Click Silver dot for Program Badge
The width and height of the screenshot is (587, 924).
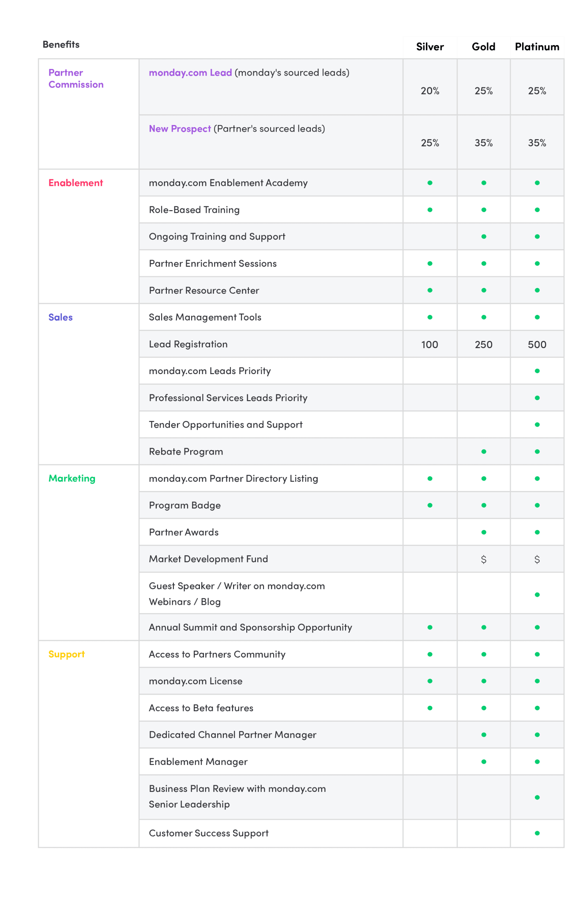[430, 505]
